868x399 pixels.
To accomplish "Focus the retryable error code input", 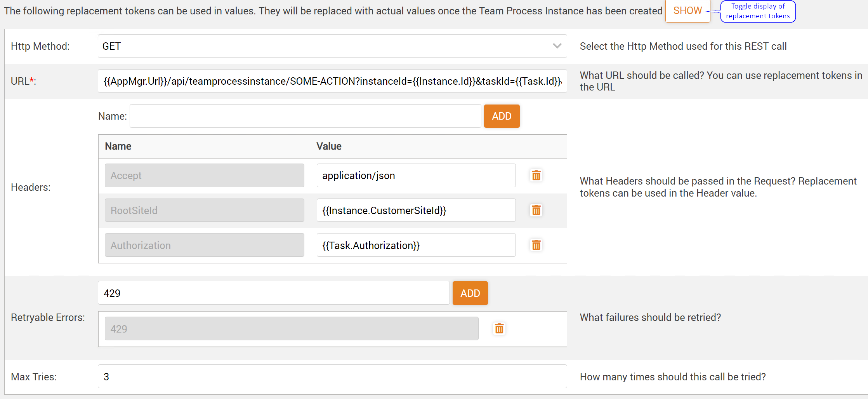I will [274, 293].
